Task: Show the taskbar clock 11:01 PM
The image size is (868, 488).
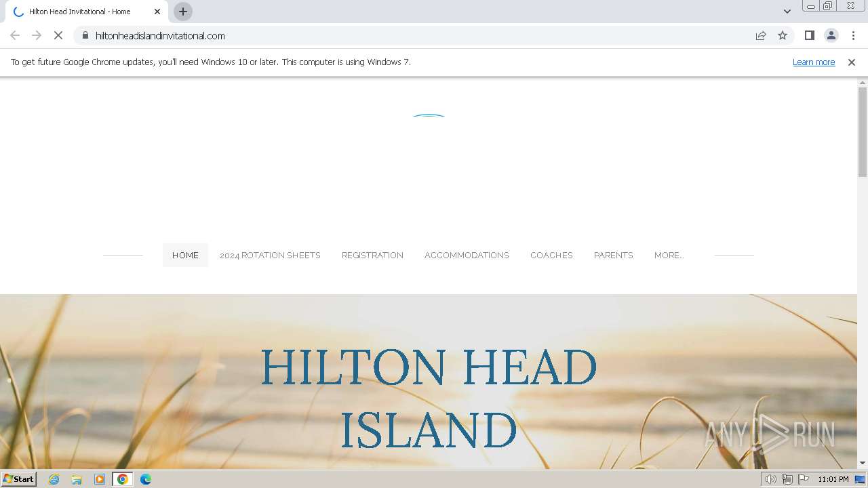Action: point(833,479)
